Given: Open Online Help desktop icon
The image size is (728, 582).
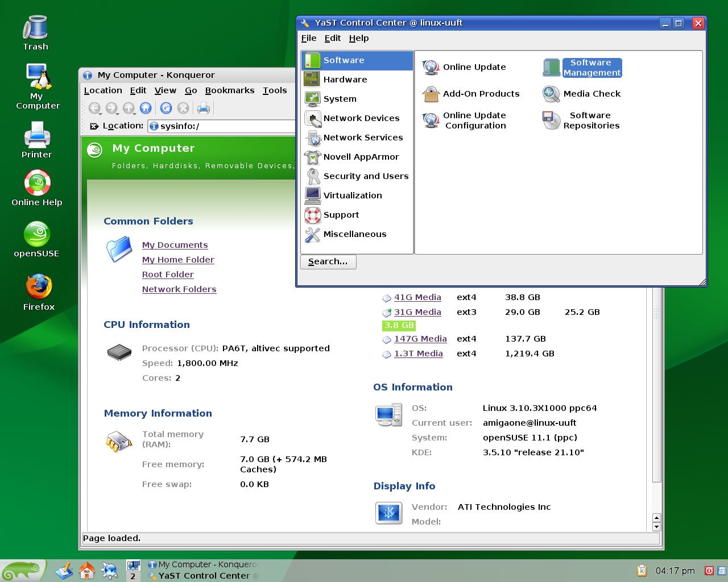Looking at the screenshot, I should coord(37,188).
